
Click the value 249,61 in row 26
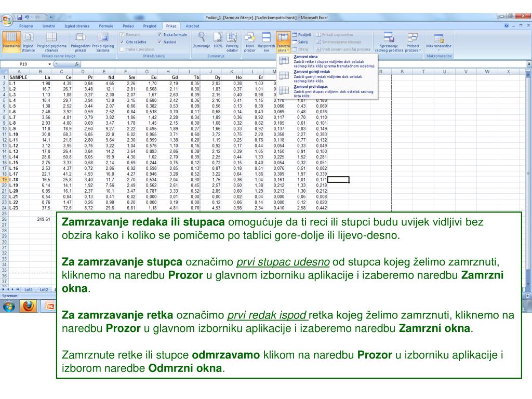41,219
